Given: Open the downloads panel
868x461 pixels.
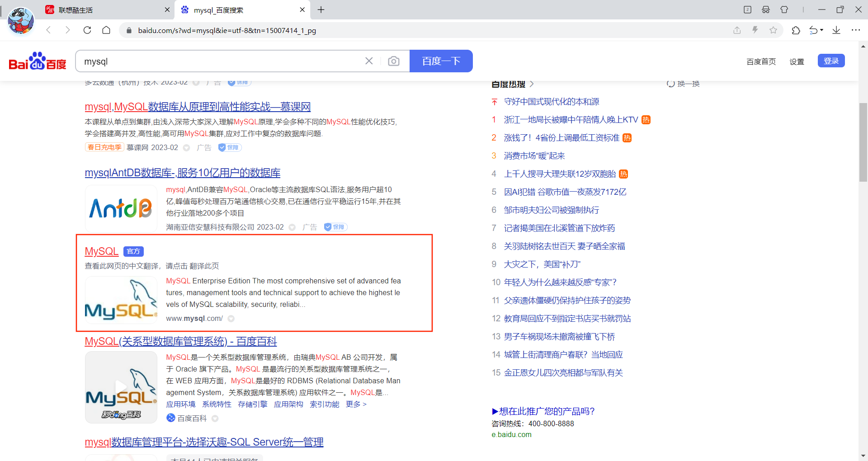Looking at the screenshot, I should tap(836, 30).
